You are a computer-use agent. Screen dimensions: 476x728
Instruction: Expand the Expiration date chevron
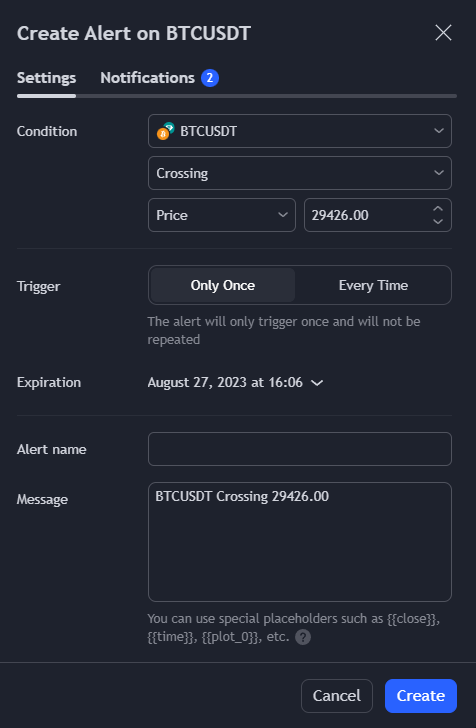[x=317, y=383]
